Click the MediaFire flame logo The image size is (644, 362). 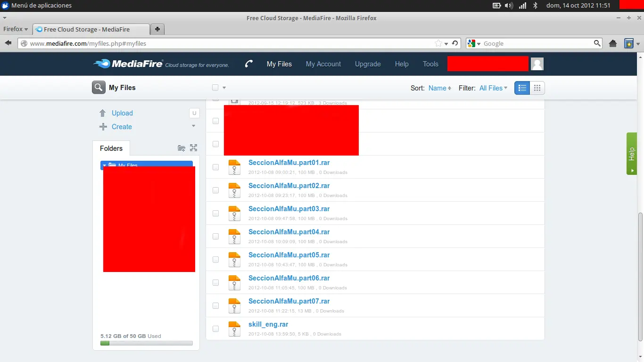pos(102,64)
